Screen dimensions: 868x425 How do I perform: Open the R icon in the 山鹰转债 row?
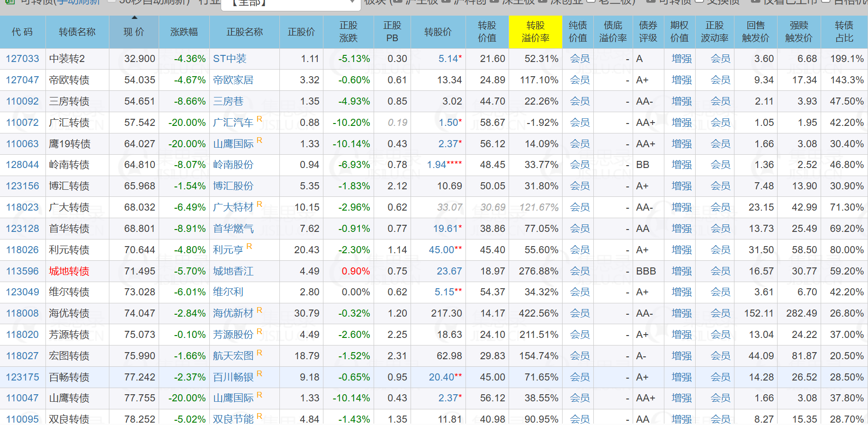pos(260,395)
